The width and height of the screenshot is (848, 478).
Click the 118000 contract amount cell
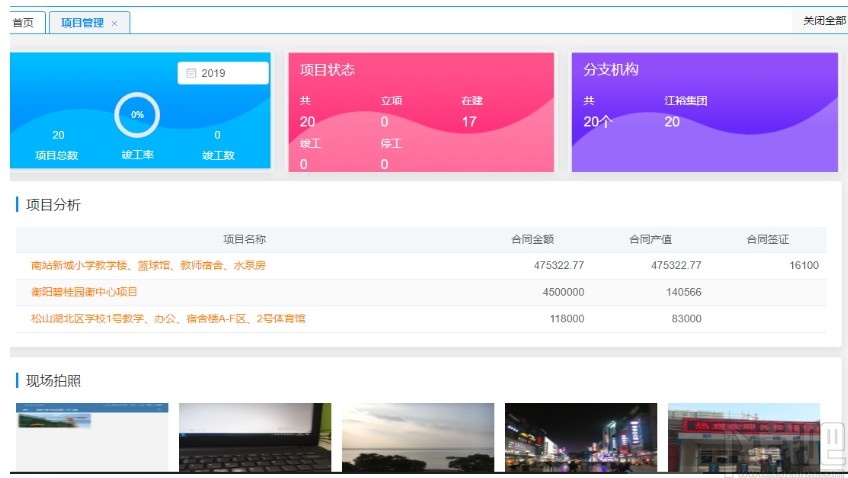coord(567,318)
